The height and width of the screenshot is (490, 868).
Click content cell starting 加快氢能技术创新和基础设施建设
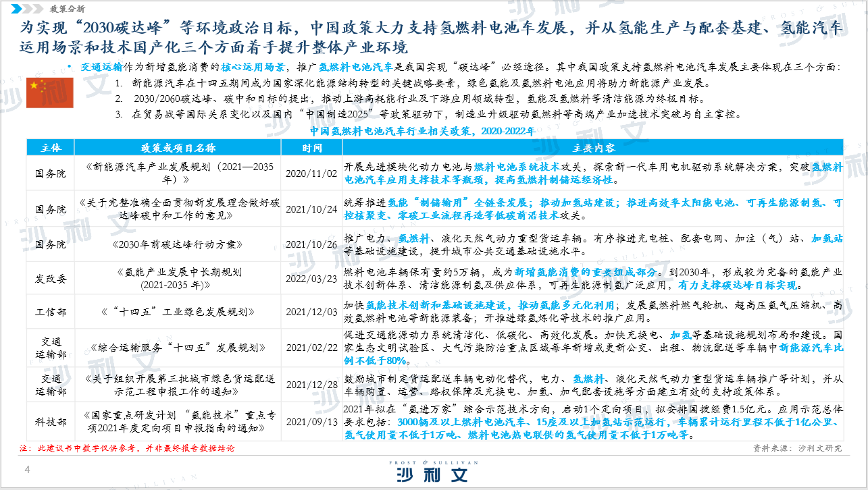593,312
